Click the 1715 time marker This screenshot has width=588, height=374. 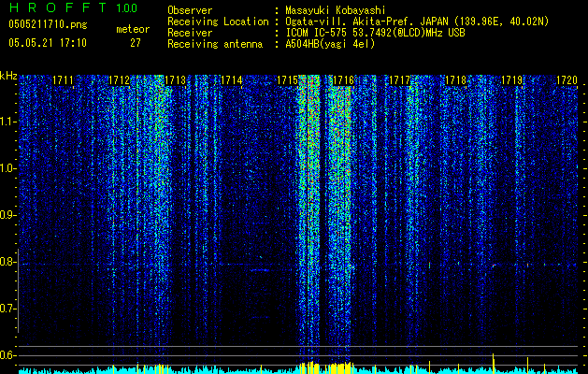click(287, 80)
